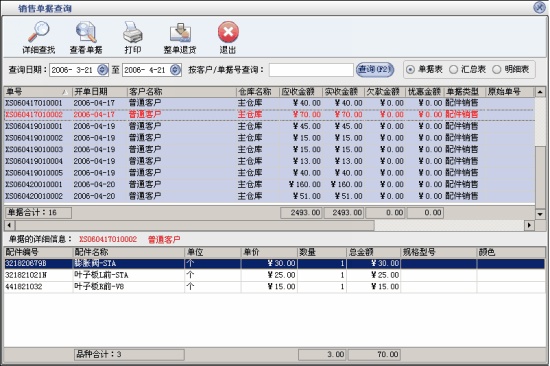Click the customer/document number search field
The height and width of the screenshot is (366, 550).
tap(311, 70)
